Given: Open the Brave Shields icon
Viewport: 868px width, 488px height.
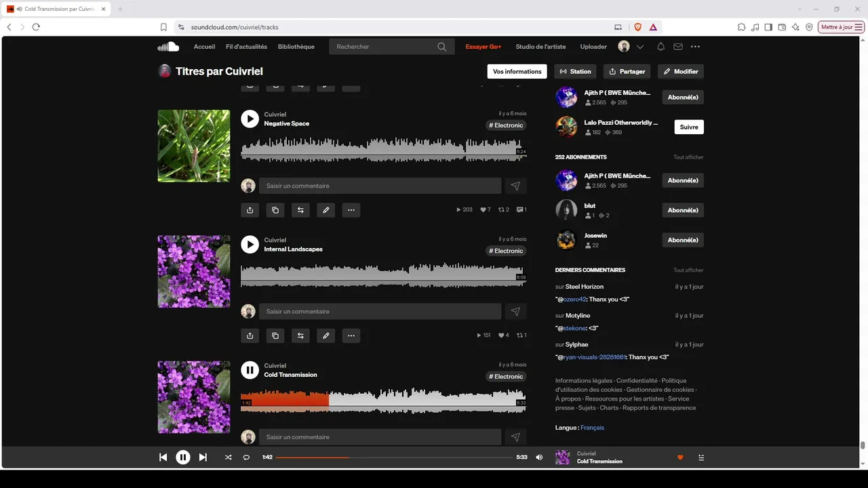Looking at the screenshot, I should (637, 27).
